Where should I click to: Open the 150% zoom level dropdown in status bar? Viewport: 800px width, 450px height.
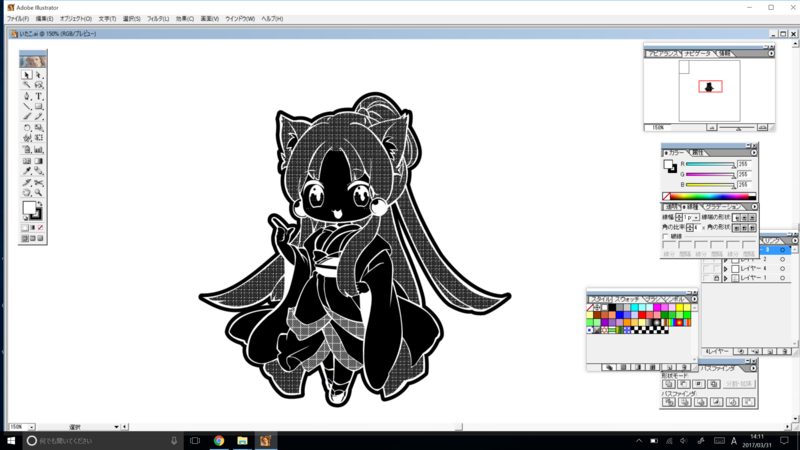pos(31,427)
